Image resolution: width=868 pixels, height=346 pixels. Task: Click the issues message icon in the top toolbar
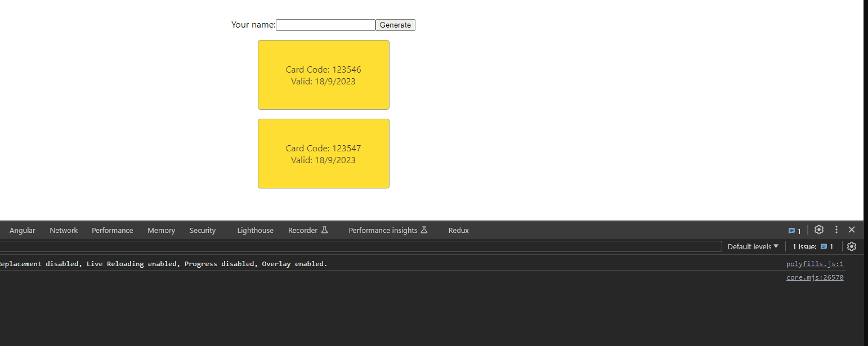tap(794, 231)
